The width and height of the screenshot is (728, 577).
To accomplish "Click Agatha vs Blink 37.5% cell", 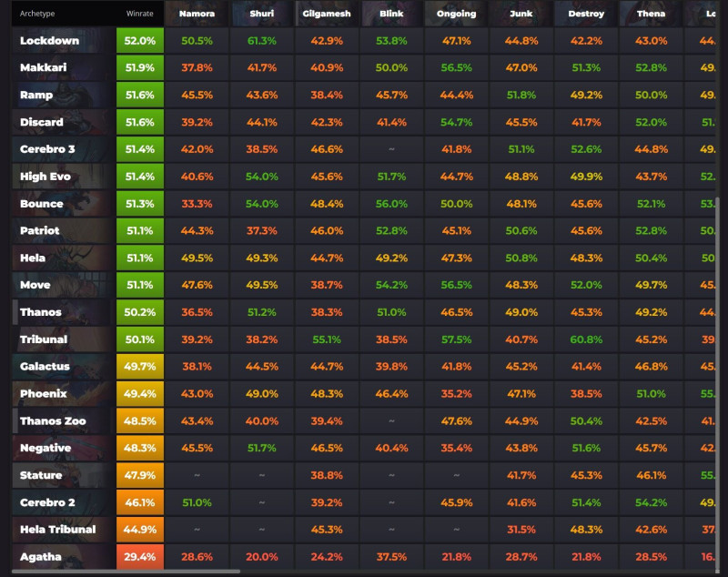I will pyautogui.click(x=391, y=557).
